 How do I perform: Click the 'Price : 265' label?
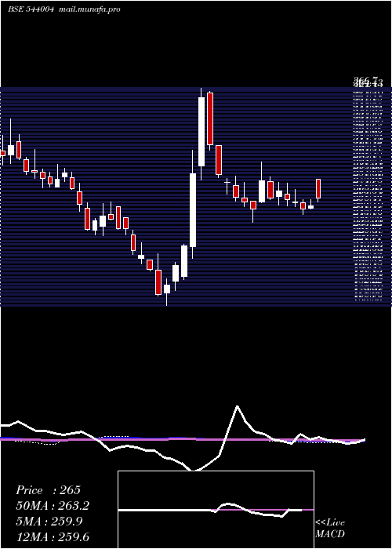tap(49, 490)
